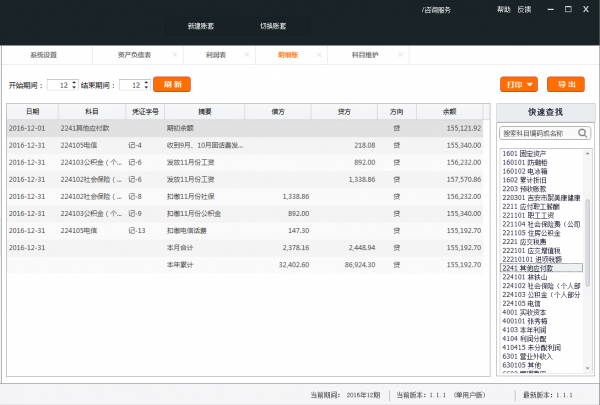Viewport: 600px width, 405px height.
Task: Open the 反馈 feedback link
Action: pyautogui.click(x=525, y=9)
